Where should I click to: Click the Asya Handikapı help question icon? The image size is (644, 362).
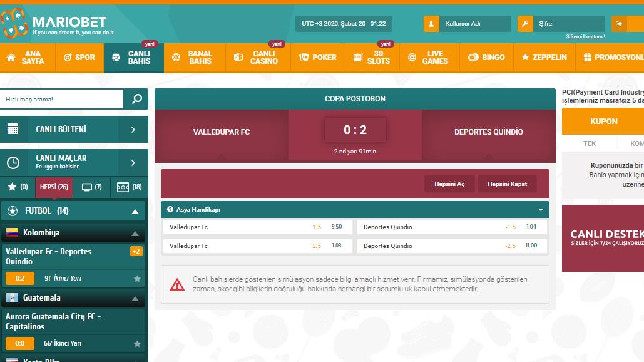(170, 209)
